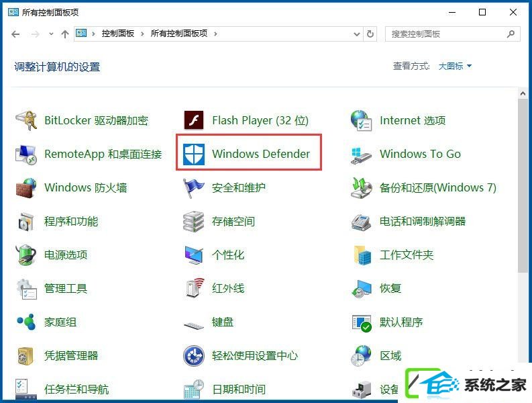This screenshot has width=532, height=403.
Task: Go back with the back arrow
Action: 15,34
